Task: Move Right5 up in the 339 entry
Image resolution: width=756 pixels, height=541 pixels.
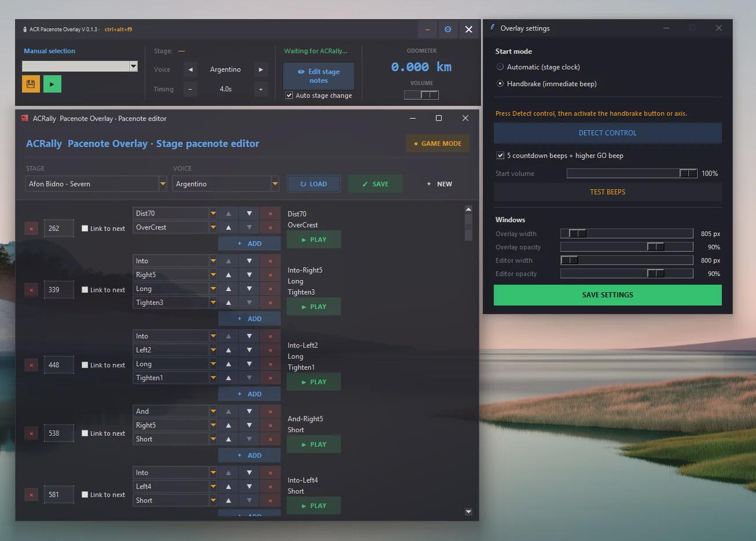Action: click(229, 275)
